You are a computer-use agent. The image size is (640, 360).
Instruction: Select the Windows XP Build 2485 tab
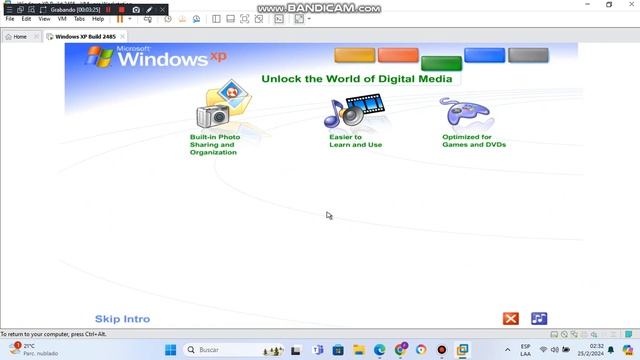tap(85, 37)
